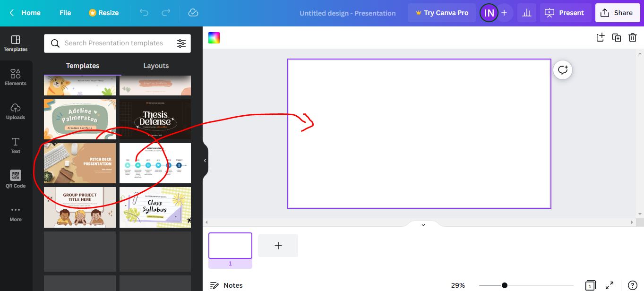644x291 pixels.
Task: Switch to the Layouts tab
Action: (x=156, y=66)
